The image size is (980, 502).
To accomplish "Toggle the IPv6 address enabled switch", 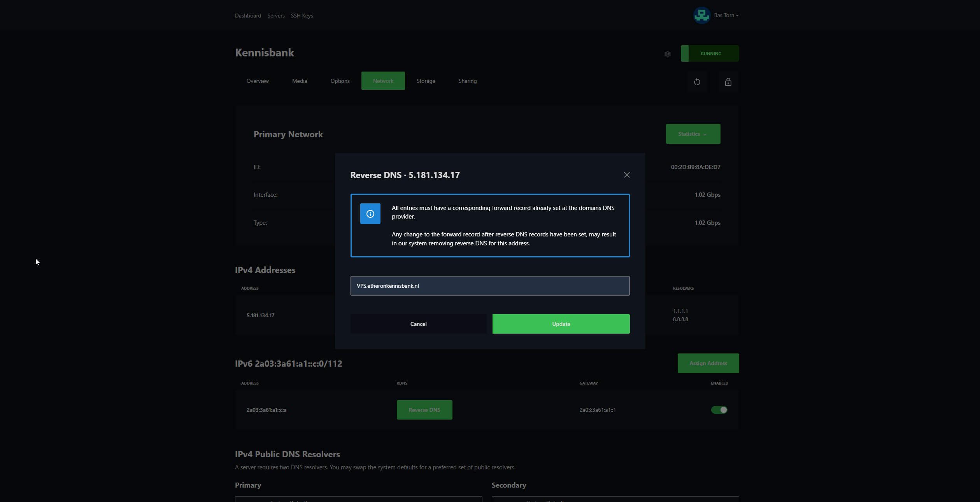I will [x=719, y=410].
